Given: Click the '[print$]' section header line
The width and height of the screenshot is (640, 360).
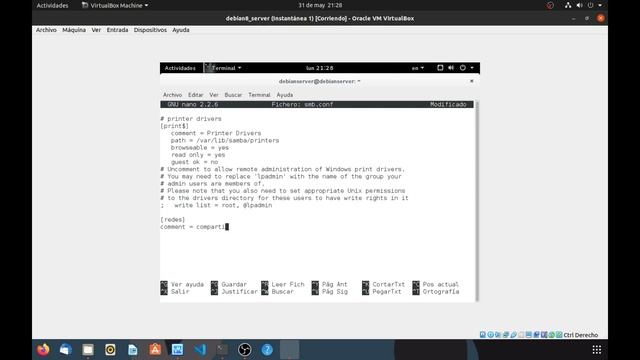Looking at the screenshot, I should click(174, 126).
